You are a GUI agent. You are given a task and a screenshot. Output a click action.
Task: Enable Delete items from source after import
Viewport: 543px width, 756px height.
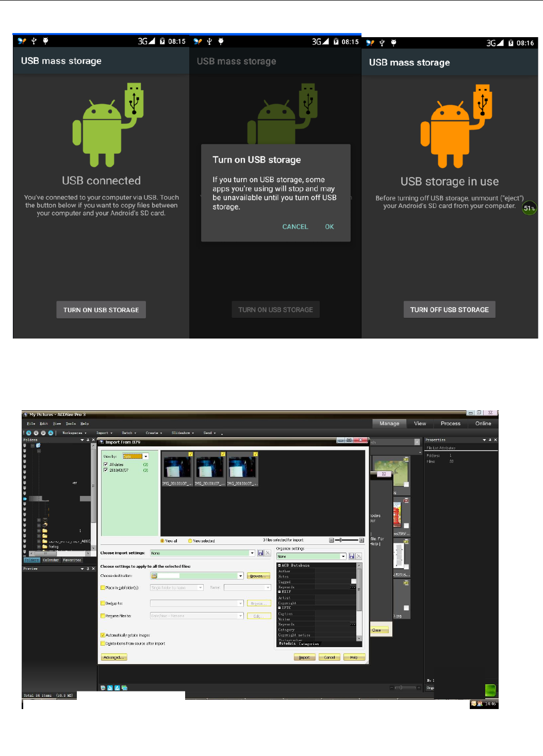click(103, 644)
